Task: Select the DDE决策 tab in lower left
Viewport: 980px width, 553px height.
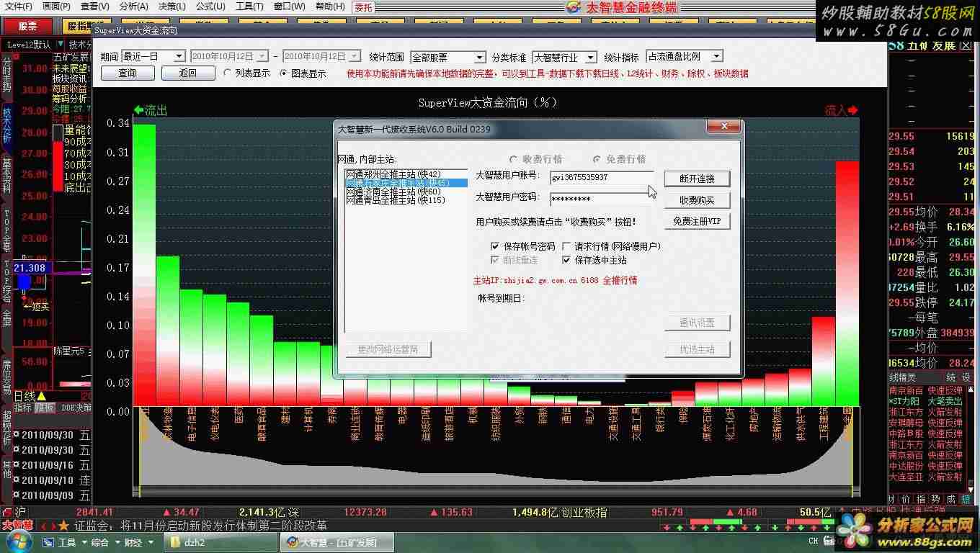Action: point(76,408)
